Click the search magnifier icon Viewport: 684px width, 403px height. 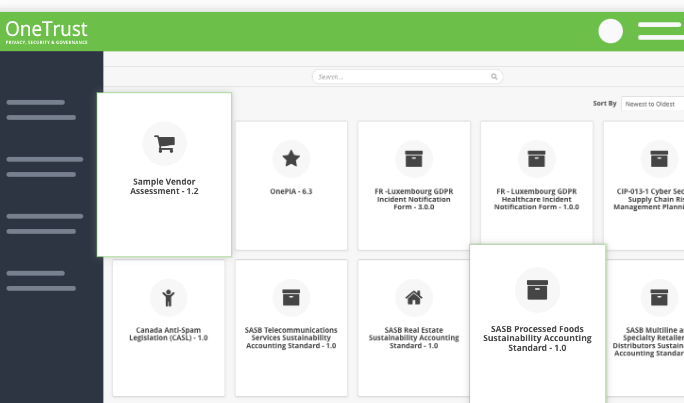pyautogui.click(x=494, y=77)
